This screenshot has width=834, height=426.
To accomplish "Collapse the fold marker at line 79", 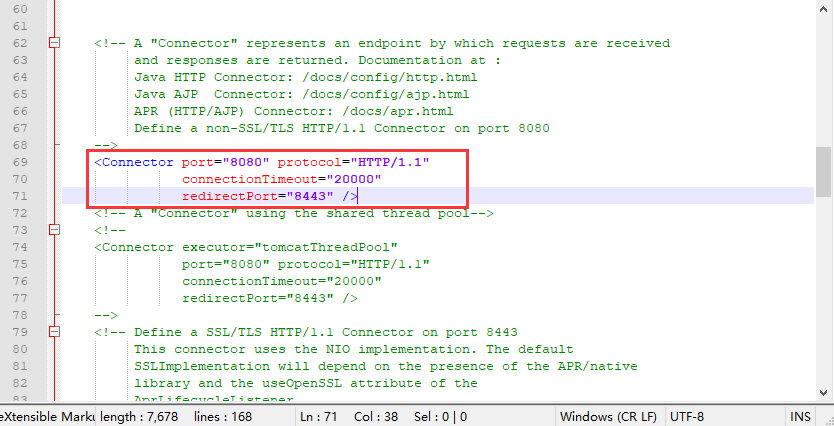I will tap(54, 331).
